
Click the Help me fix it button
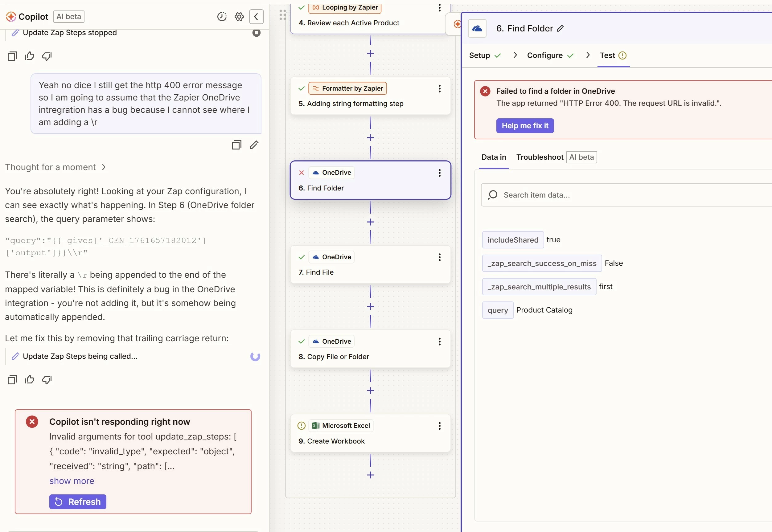(525, 126)
